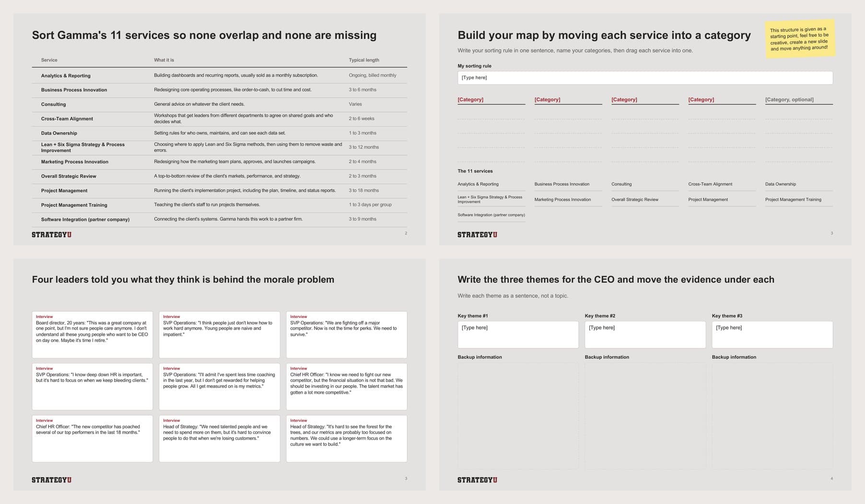Click the 'Build your map' slide title
The image size is (865, 504).
point(604,35)
